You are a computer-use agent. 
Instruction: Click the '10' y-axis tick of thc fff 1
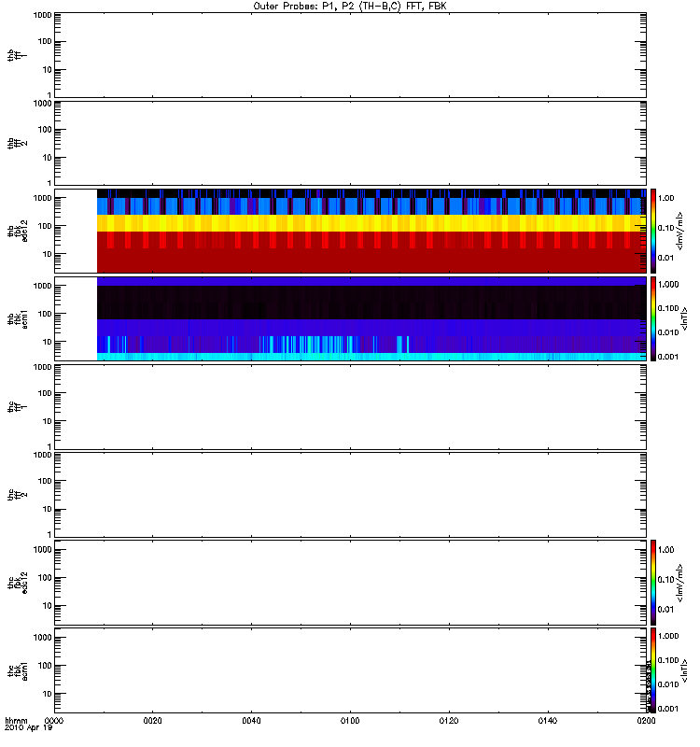[48, 422]
